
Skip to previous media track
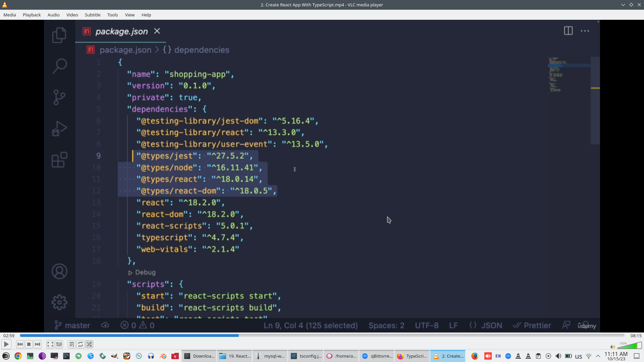20,344
